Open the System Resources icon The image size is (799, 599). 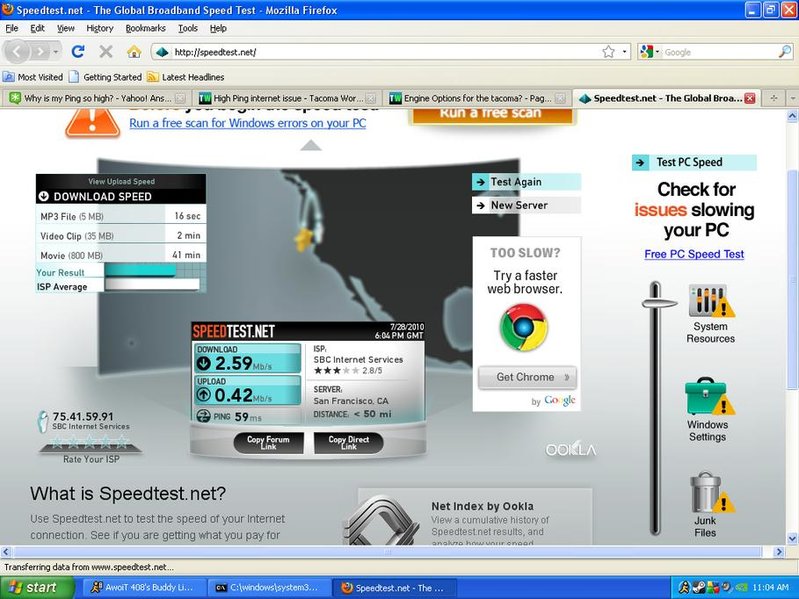pyautogui.click(x=710, y=301)
